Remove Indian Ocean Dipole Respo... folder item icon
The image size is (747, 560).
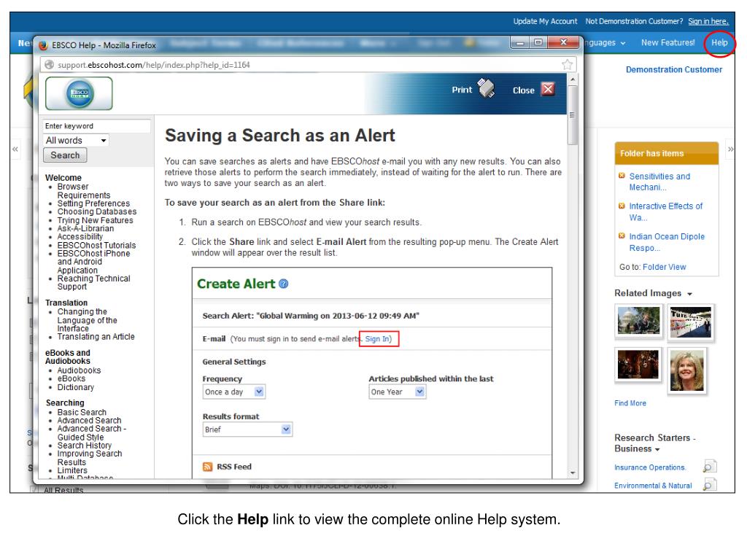(x=622, y=236)
